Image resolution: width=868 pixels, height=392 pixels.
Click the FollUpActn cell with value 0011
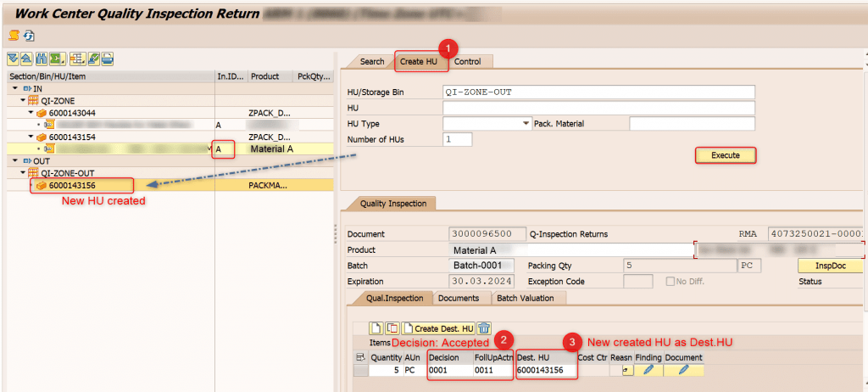pyautogui.click(x=493, y=370)
